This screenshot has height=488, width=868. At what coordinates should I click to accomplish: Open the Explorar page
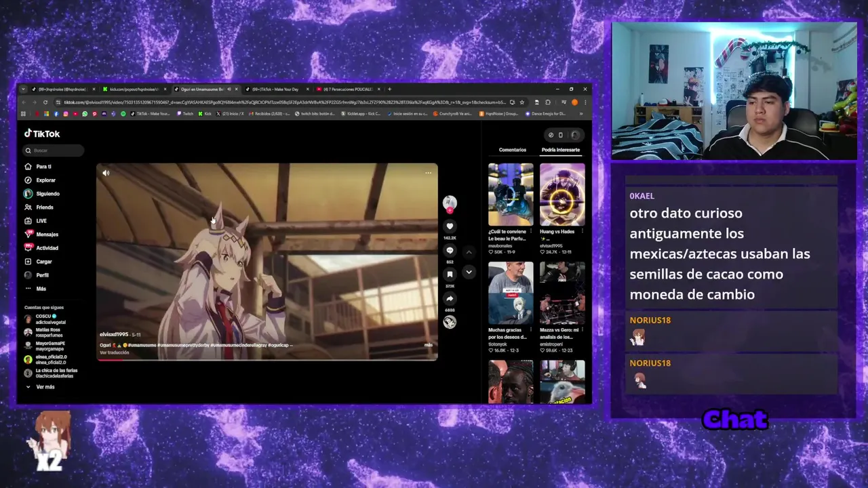tap(40, 180)
